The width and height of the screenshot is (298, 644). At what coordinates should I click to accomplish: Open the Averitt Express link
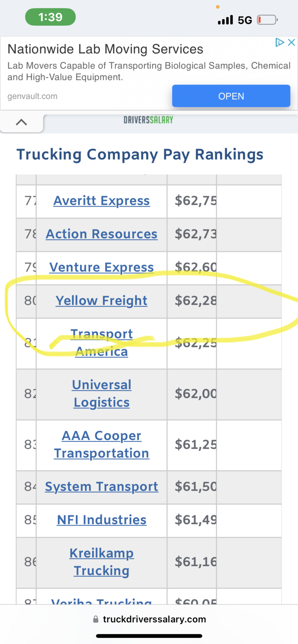click(x=101, y=200)
